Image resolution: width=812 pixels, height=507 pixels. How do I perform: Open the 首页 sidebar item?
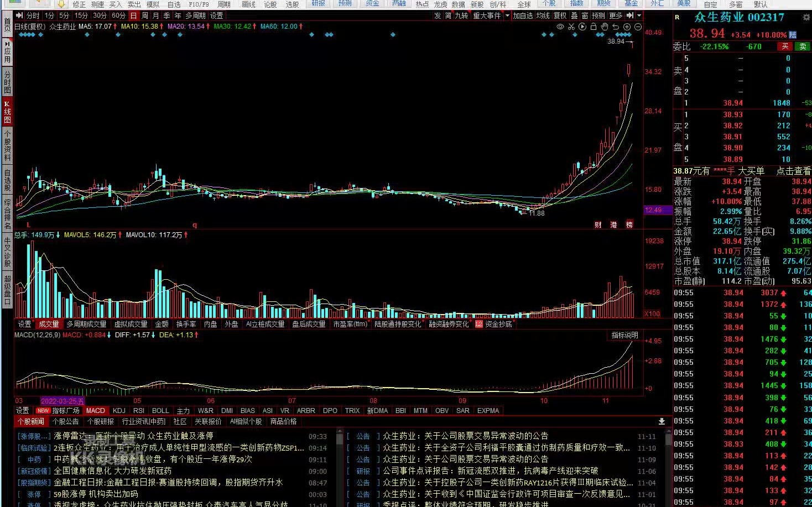coord(7,25)
